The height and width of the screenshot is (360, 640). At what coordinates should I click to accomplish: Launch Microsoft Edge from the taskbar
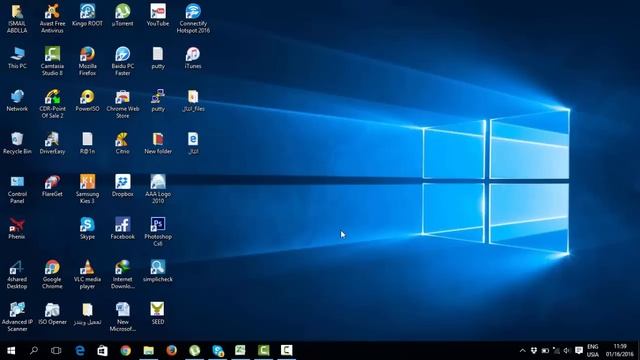pyautogui.click(x=80, y=351)
